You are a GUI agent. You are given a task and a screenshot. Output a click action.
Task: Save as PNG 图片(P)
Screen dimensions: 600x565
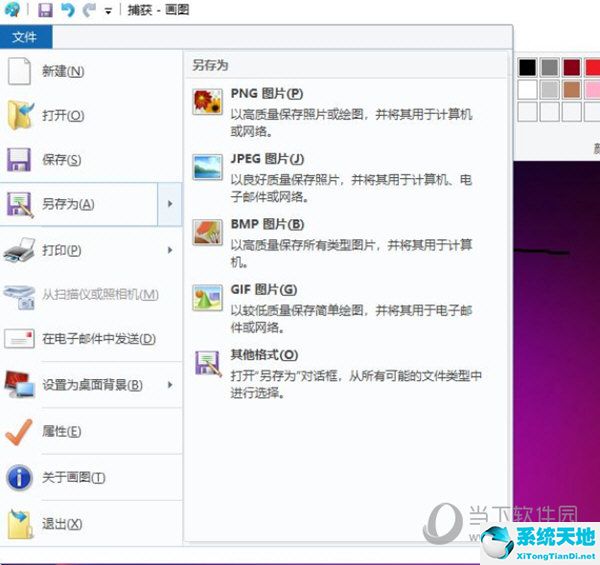[347, 112]
